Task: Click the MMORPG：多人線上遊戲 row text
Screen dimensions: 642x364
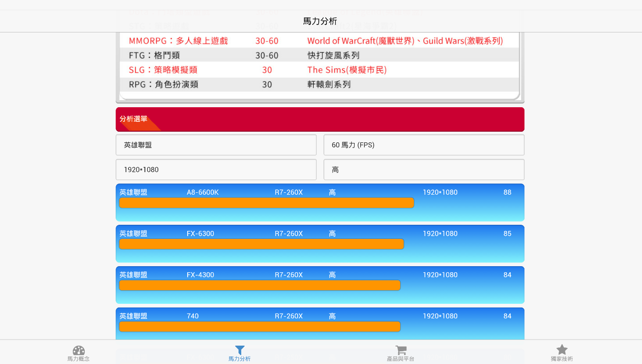Action: click(x=178, y=41)
